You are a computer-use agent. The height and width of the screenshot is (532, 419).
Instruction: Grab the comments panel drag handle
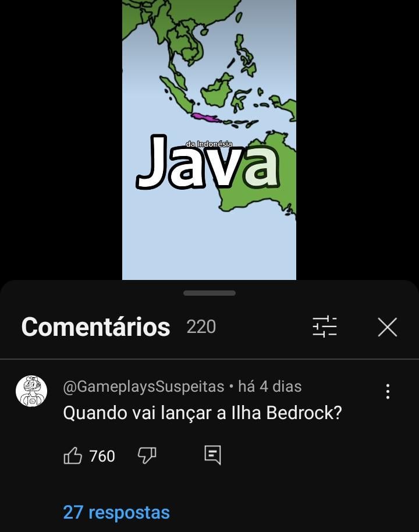click(210, 293)
